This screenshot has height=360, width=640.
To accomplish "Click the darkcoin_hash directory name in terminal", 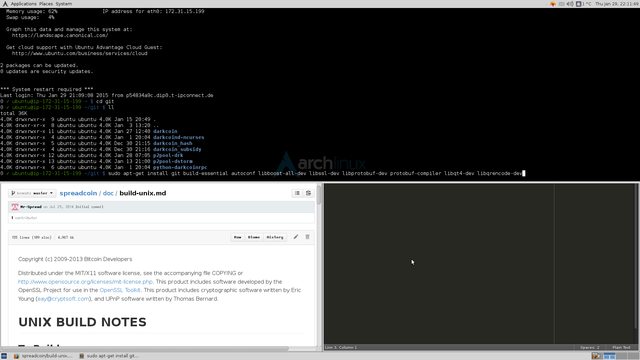I will click(x=173, y=143).
